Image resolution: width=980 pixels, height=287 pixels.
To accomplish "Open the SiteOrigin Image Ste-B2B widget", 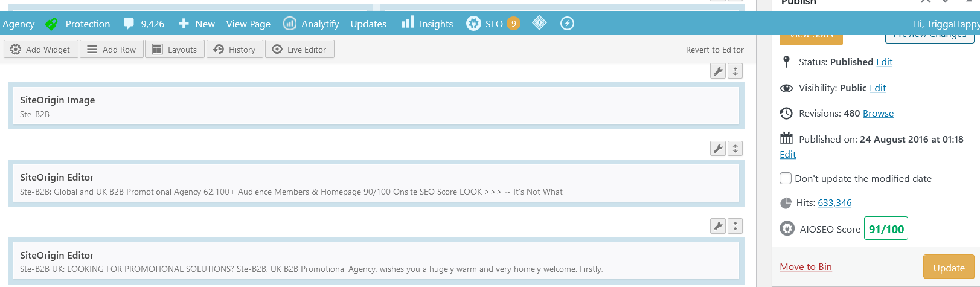I will (x=376, y=106).
